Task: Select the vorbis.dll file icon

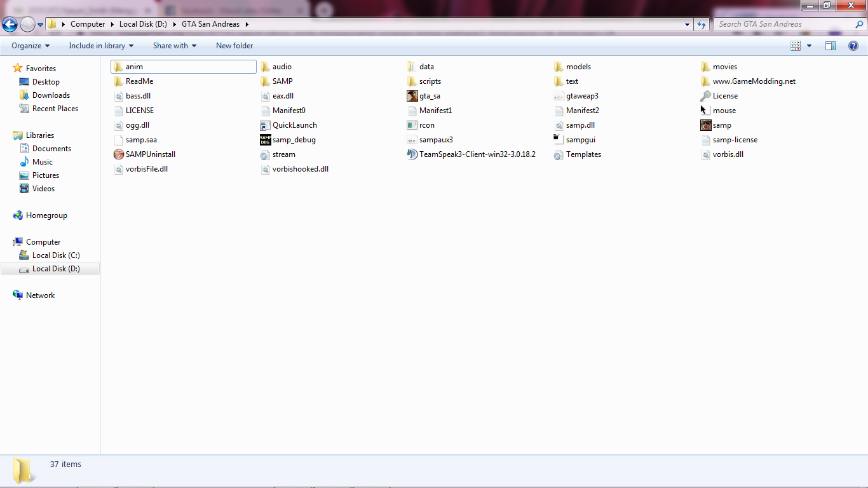Action: tap(706, 154)
